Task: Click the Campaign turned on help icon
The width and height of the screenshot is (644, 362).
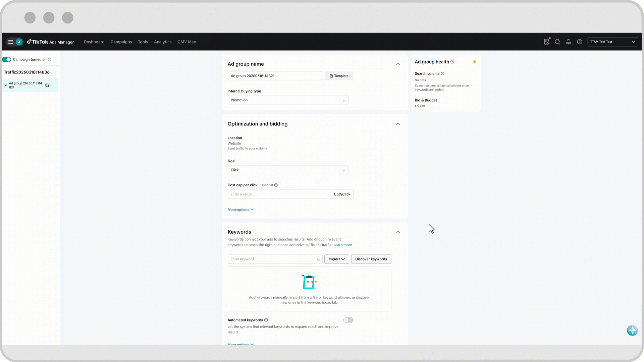Action: point(50,59)
